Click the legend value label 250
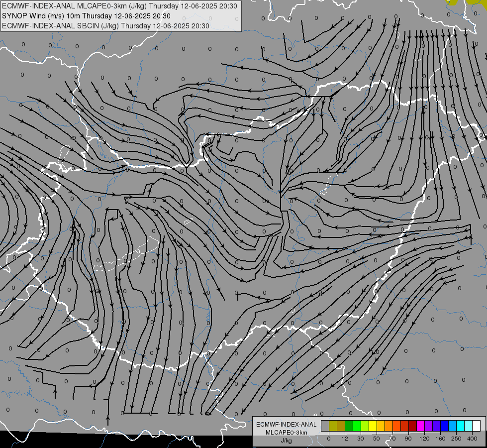Viewport: 487px width, 448px height. [x=456, y=439]
